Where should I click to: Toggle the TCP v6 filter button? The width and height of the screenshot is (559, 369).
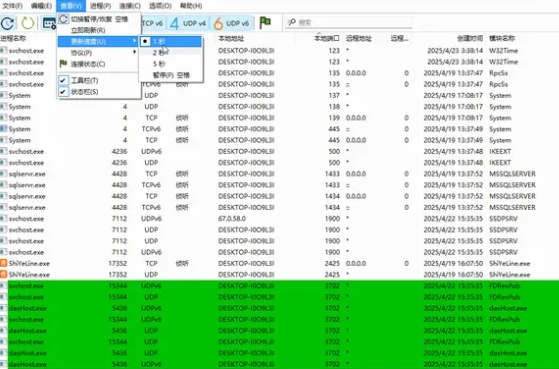(152, 23)
